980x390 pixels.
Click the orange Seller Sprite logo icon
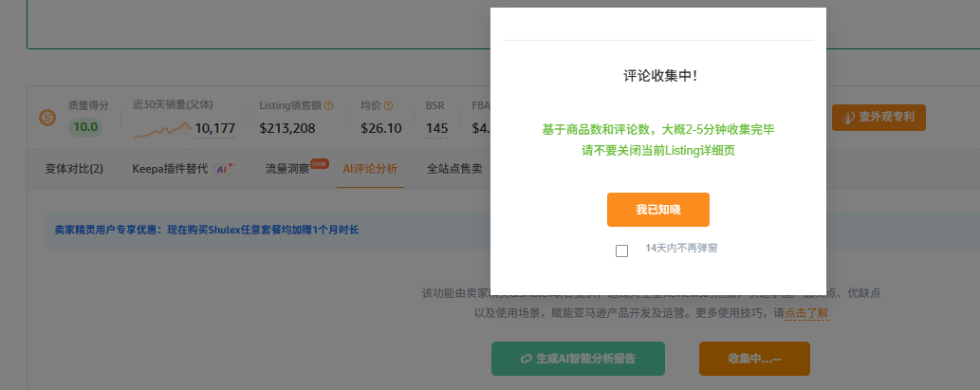click(47, 118)
